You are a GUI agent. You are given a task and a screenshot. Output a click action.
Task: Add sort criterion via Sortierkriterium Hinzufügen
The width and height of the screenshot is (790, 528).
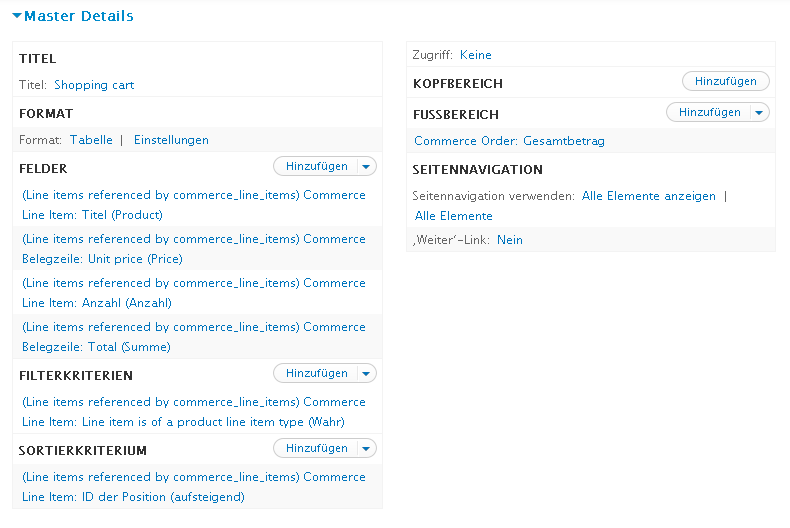point(316,448)
